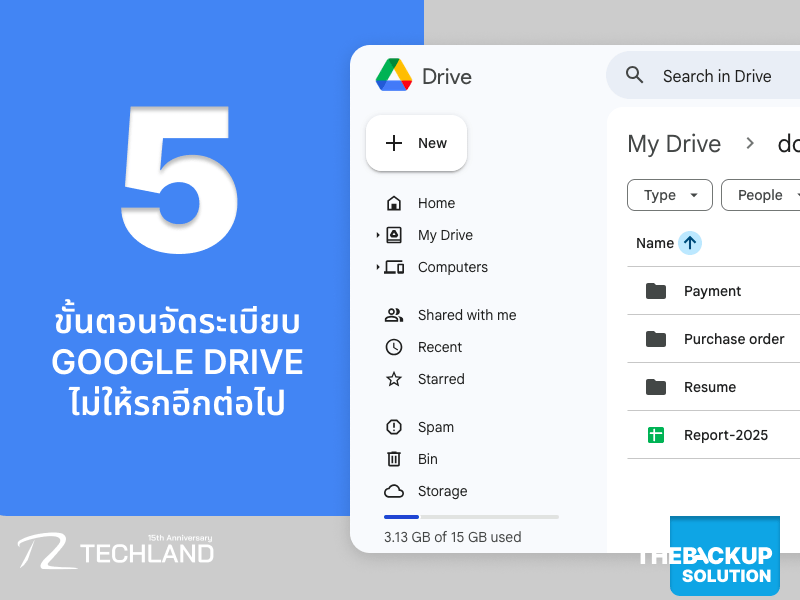Expand the Computers tree arrow

378,267
